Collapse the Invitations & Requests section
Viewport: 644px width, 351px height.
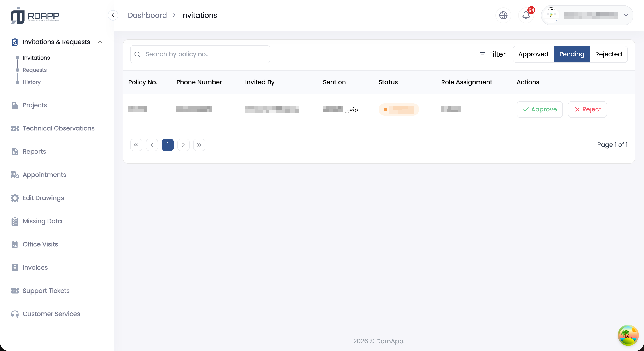pyautogui.click(x=100, y=42)
